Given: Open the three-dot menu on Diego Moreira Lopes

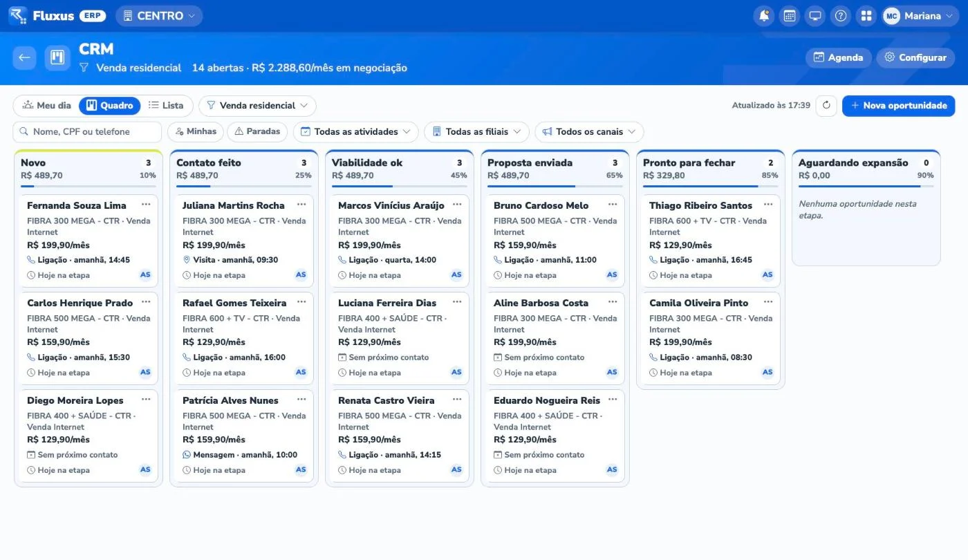Looking at the screenshot, I should 146,400.
